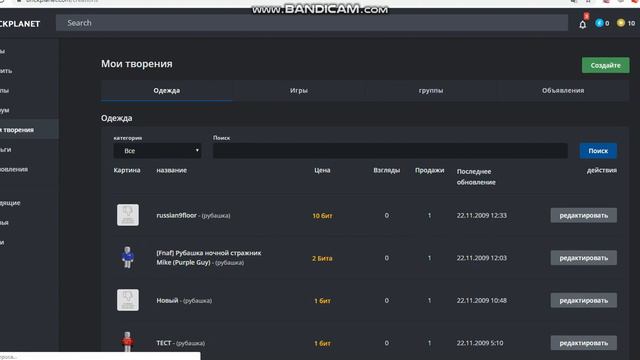Click the date 22.11.2009 12:33
Viewport: 640px width, 360px height.
point(482,215)
